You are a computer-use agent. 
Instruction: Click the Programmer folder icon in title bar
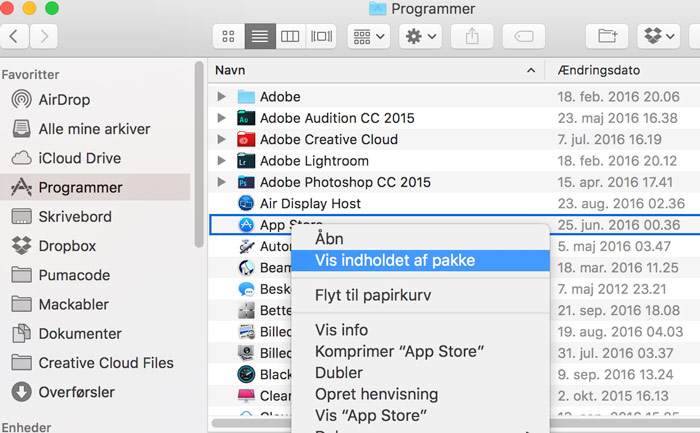pyautogui.click(x=378, y=8)
